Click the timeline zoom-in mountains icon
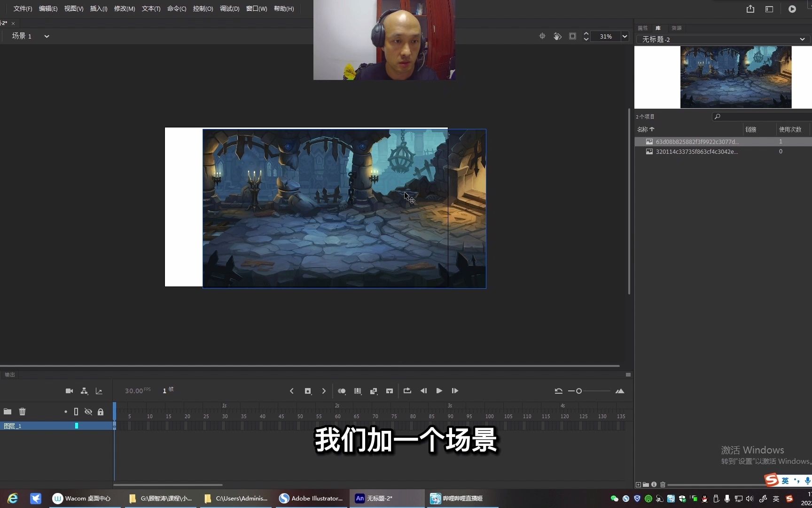812x508 pixels. pyautogui.click(x=620, y=391)
